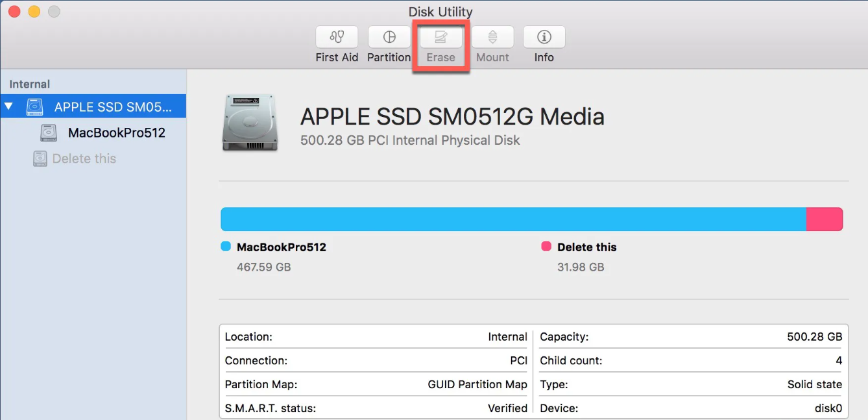Select APPLE SSD SM05 disk in sidebar

[113, 106]
